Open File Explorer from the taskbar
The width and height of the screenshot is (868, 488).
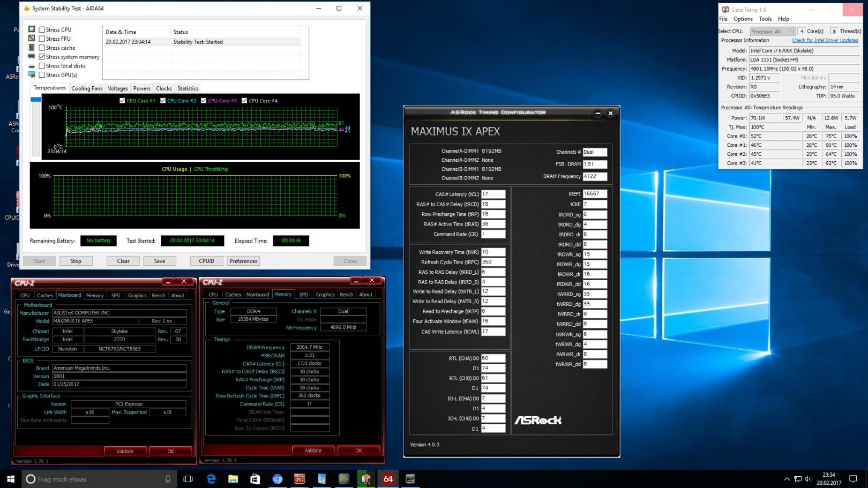coord(233,479)
